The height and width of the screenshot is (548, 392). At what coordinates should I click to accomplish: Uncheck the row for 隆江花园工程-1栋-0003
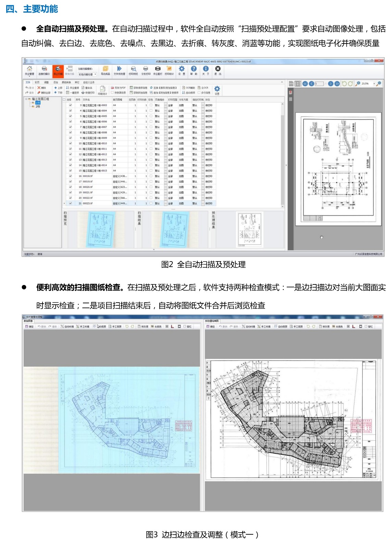(70, 105)
